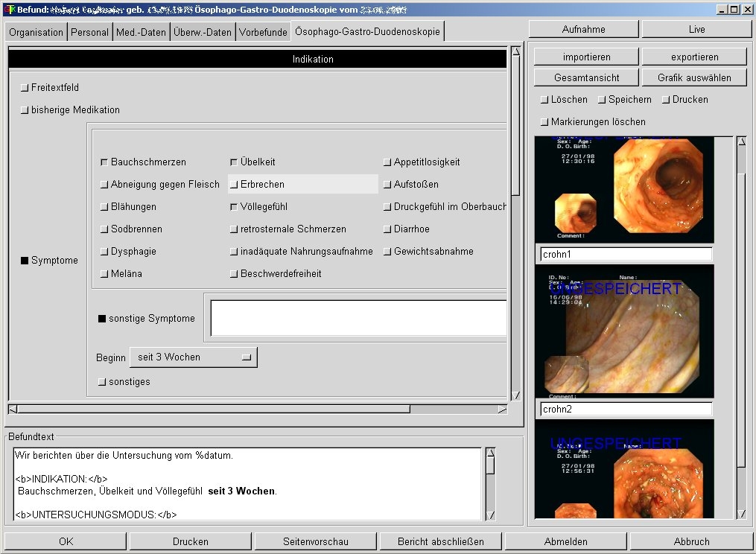Viewport: 756px width, 554px height.
Task: Click the importieren button
Action: (586, 57)
